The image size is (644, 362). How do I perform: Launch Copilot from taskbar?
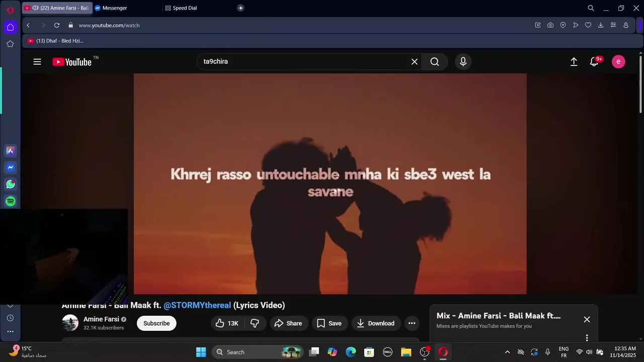click(333, 352)
